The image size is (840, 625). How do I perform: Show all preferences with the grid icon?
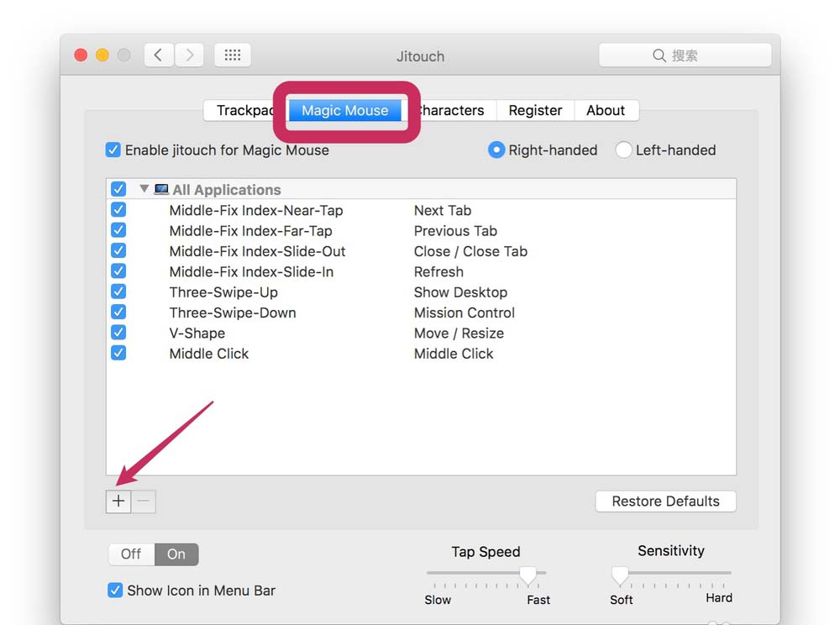click(233, 55)
